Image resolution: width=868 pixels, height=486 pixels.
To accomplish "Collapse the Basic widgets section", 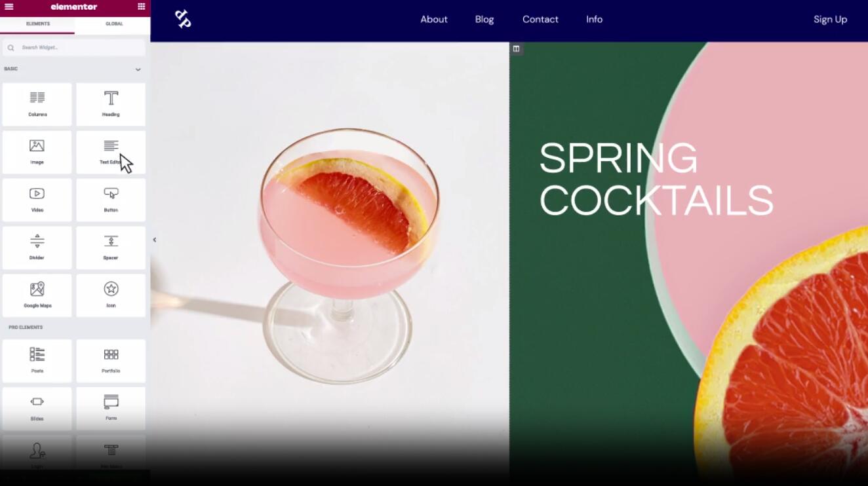I will 138,69.
